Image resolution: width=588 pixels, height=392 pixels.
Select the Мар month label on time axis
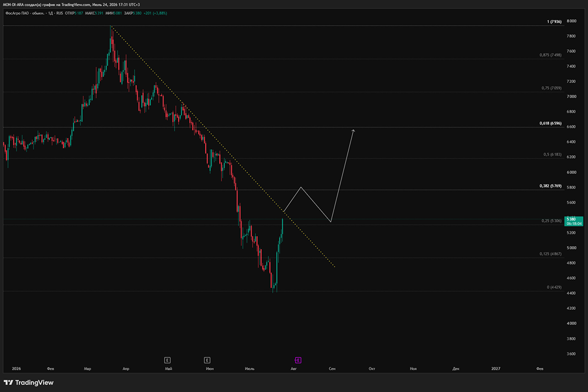(88, 368)
